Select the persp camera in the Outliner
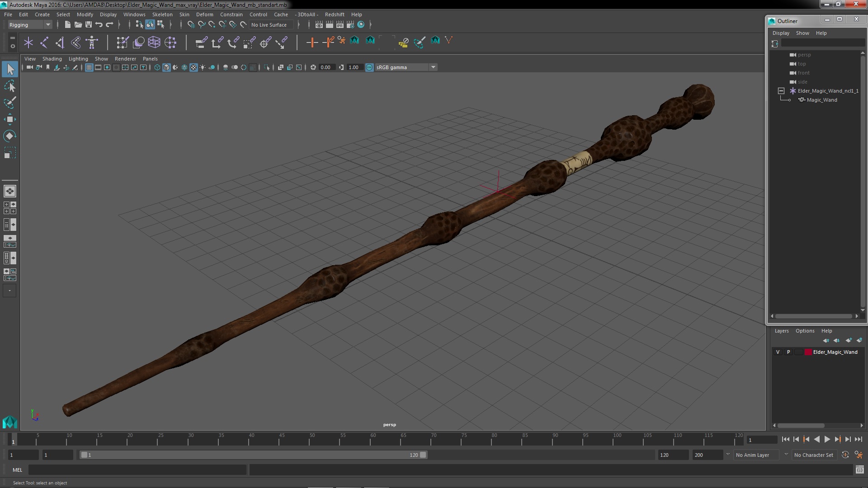This screenshot has width=868, height=488. tap(804, 55)
